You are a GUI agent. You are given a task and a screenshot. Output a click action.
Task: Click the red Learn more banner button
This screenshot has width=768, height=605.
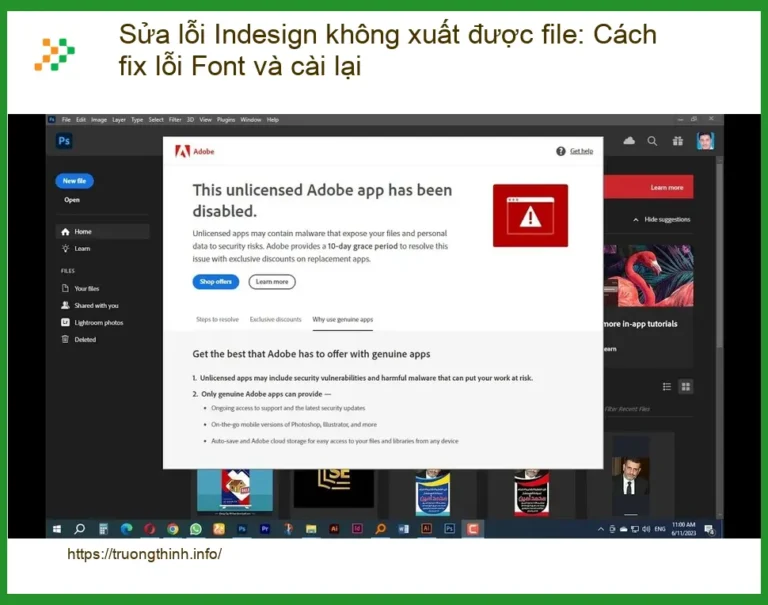pyautogui.click(x=667, y=187)
